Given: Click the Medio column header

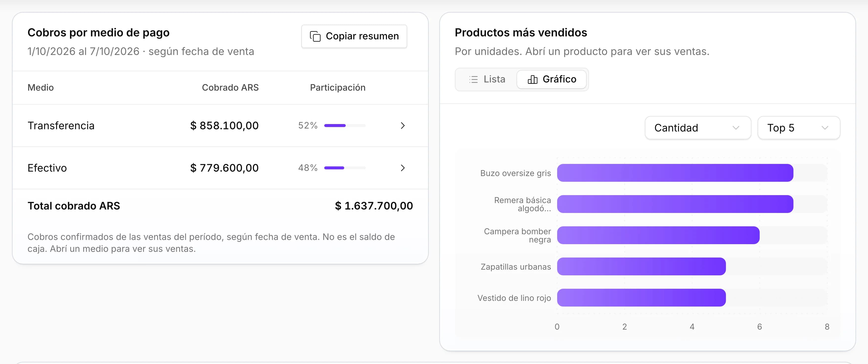Looking at the screenshot, I should pos(41,88).
